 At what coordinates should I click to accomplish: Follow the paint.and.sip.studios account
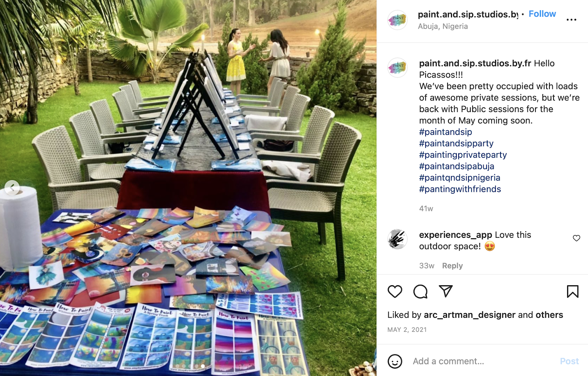coord(542,14)
